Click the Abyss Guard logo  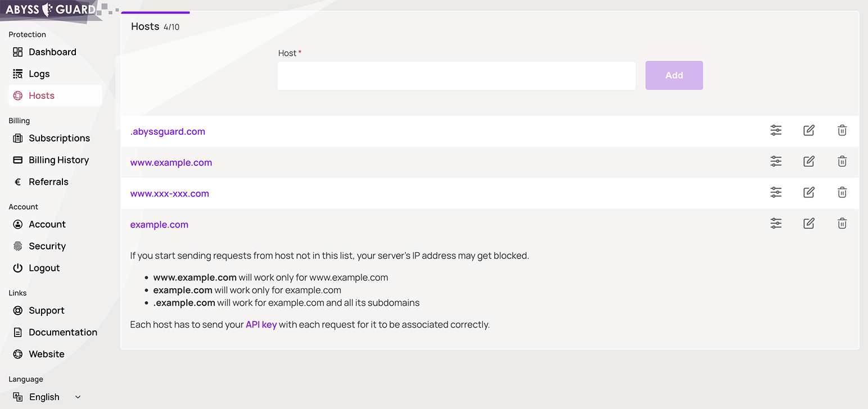tap(51, 10)
